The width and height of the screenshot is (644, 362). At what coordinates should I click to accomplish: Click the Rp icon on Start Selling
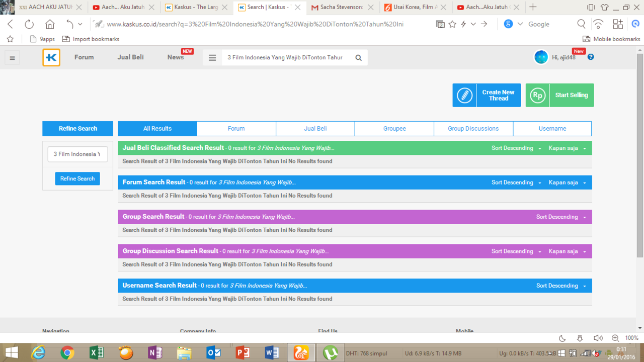coord(538,95)
